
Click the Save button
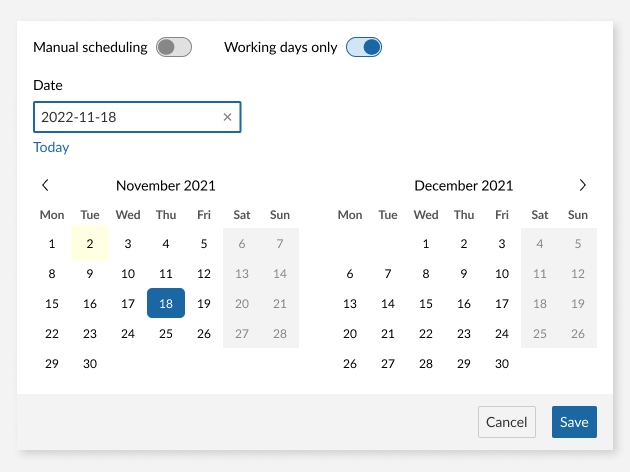click(574, 422)
